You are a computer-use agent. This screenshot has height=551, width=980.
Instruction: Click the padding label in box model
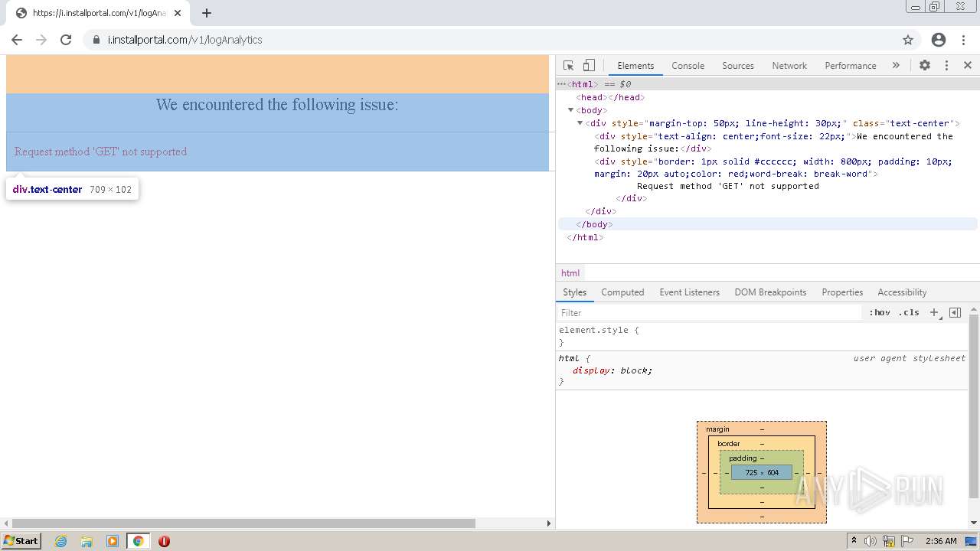743,458
